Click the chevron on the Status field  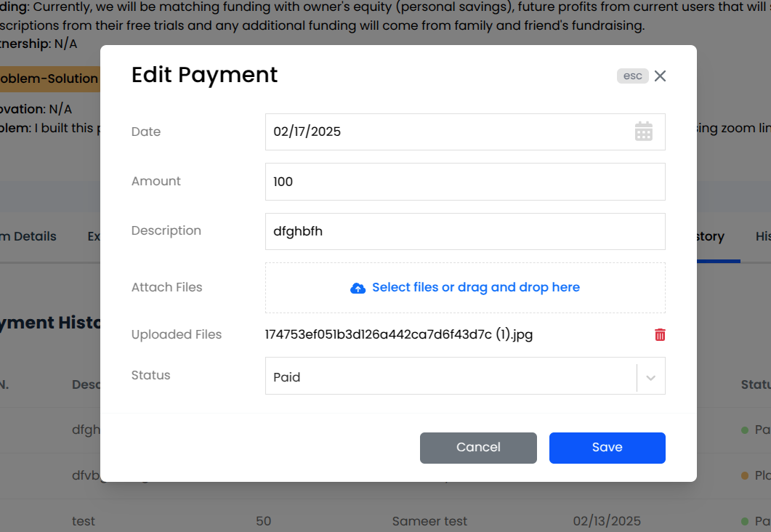click(x=652, y=376)
